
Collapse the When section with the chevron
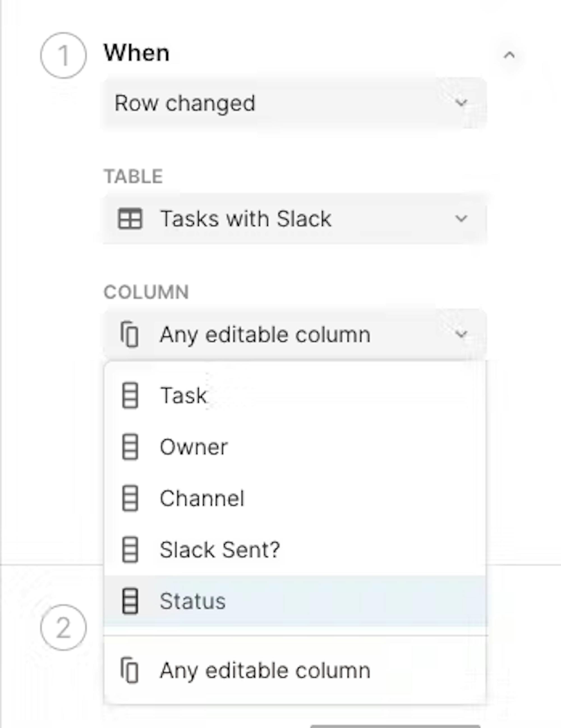tap(509, 55)
